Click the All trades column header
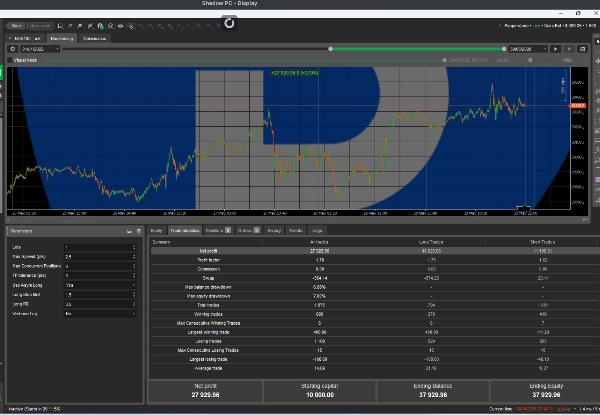 pyautogui.click(x=319, y=242)
